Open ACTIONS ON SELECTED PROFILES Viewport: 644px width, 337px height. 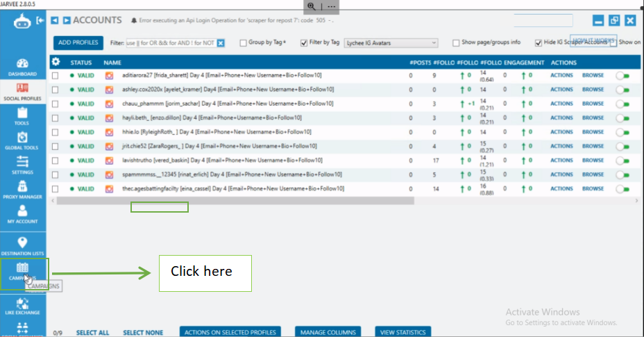230,332
